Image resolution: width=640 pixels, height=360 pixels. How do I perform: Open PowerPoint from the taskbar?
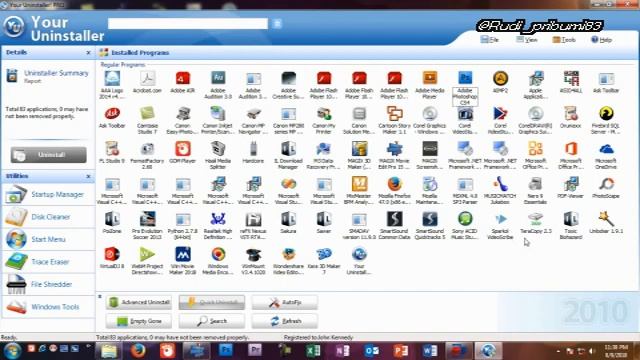[400, 351]
